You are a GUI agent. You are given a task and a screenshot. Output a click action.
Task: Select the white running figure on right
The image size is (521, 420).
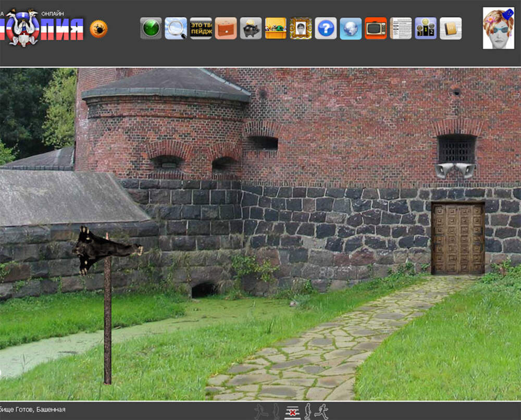[322, 412]
